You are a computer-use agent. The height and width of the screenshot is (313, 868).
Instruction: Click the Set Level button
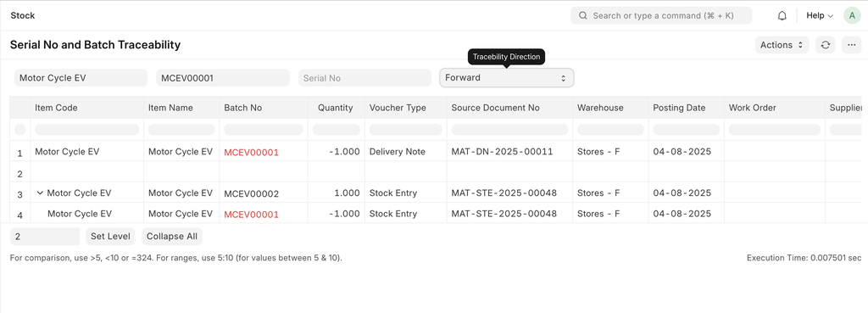tap(111, 236)
